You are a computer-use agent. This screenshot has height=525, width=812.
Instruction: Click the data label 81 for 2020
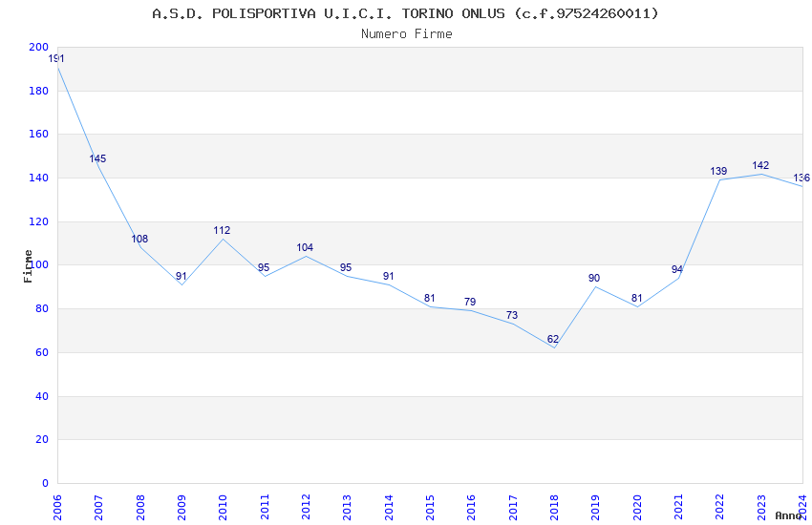(x=636, y=298)
